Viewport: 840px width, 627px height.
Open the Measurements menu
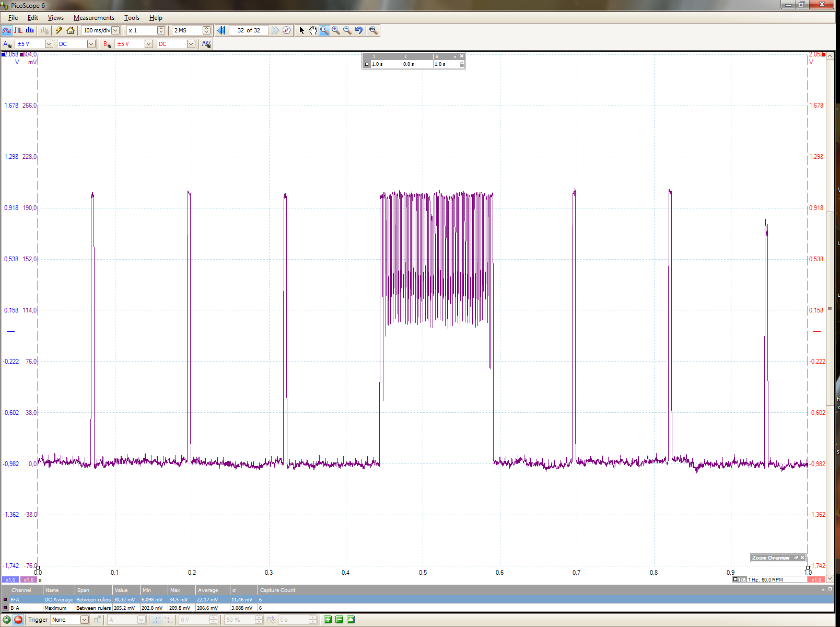[94, 18]
